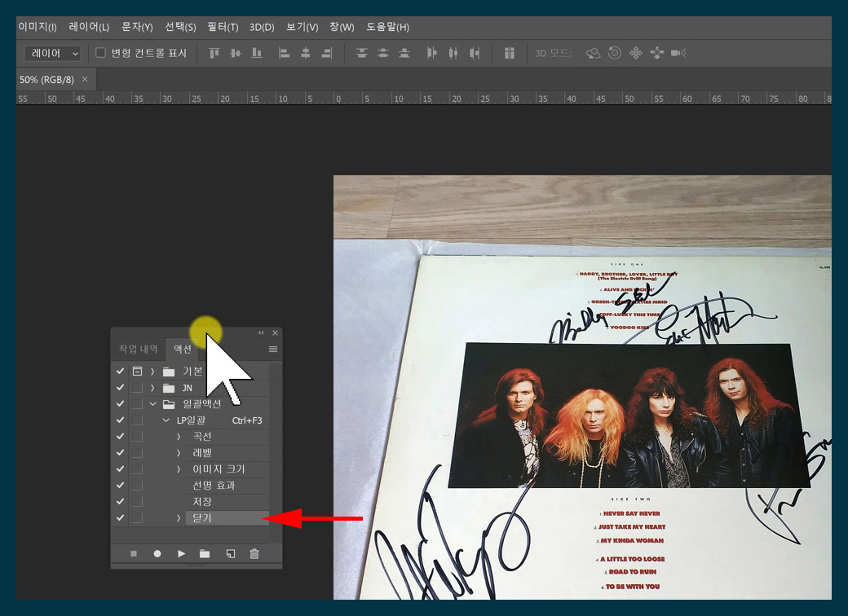The image size is (848, 616).
Task: Enable the 변형 컨트롤 표시 checkbox
Action: [100, 53]
